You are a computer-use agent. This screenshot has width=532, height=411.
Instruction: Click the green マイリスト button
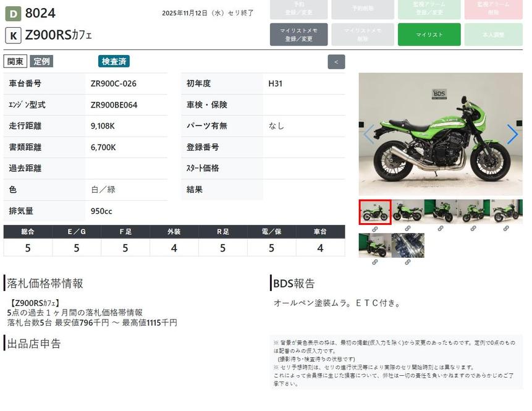[x=429, y=35]
